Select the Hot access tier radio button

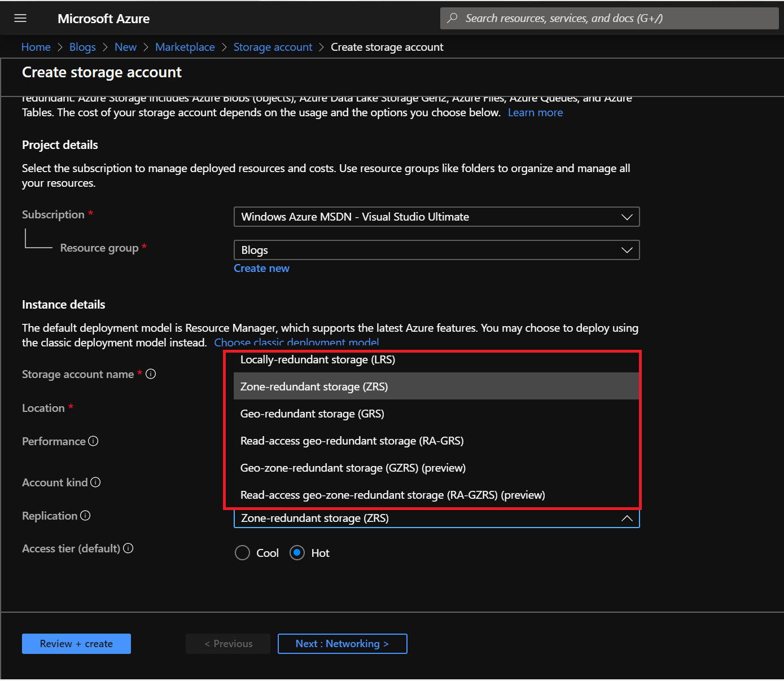click(x=297, y=552)
